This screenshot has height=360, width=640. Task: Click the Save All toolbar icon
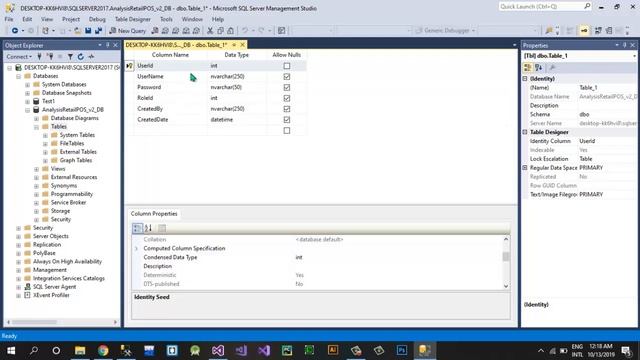(98, 31)
